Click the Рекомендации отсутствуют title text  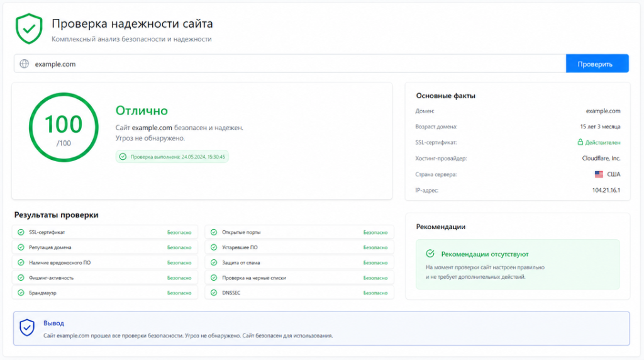pyautogui.click(x=485, y=254)
